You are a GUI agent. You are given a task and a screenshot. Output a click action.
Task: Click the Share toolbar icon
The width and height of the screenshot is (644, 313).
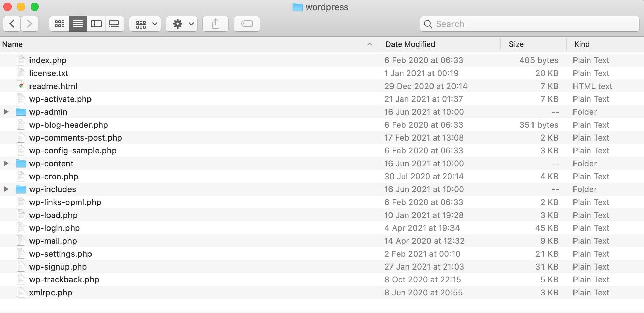pos(216,24)
